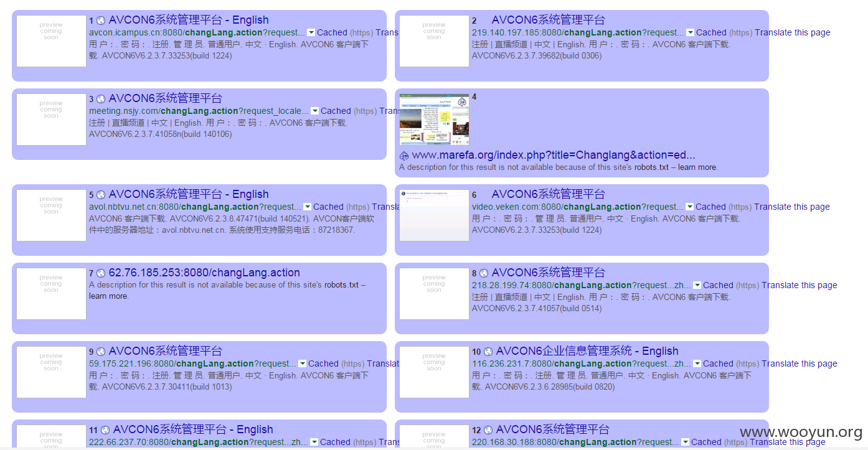Open result 6 title AVCON6系统管理平台
Image resolution: width=868 pixels, height=450 pixels.
pos(548,195)
